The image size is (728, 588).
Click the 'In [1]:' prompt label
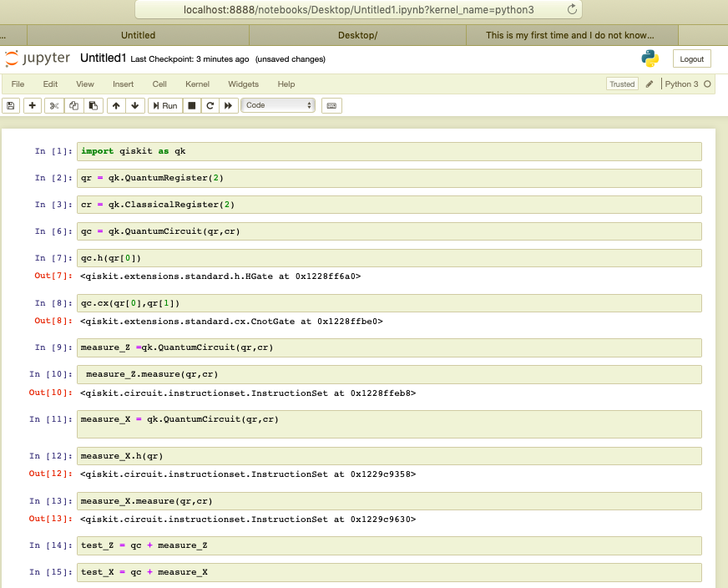(x=54, y=151)
